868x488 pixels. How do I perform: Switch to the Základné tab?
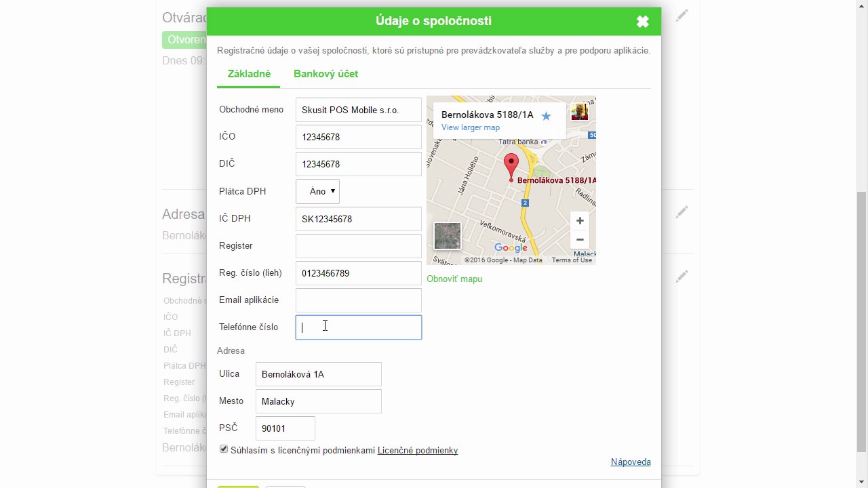coord(249,74)
